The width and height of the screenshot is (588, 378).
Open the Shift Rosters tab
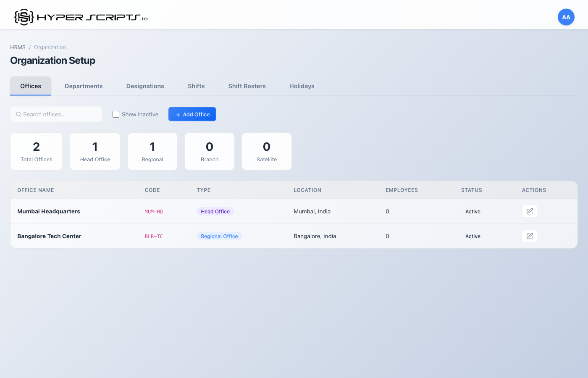(x=247, y=86)
